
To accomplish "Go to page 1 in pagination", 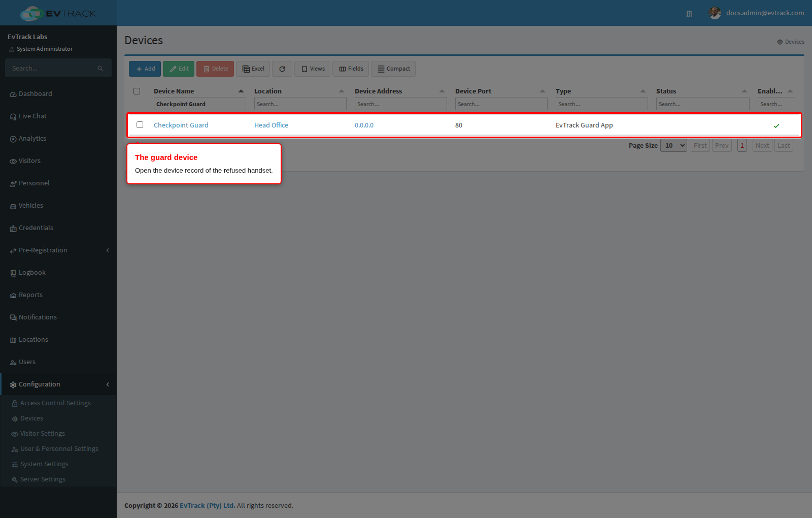I will (742, 146).
